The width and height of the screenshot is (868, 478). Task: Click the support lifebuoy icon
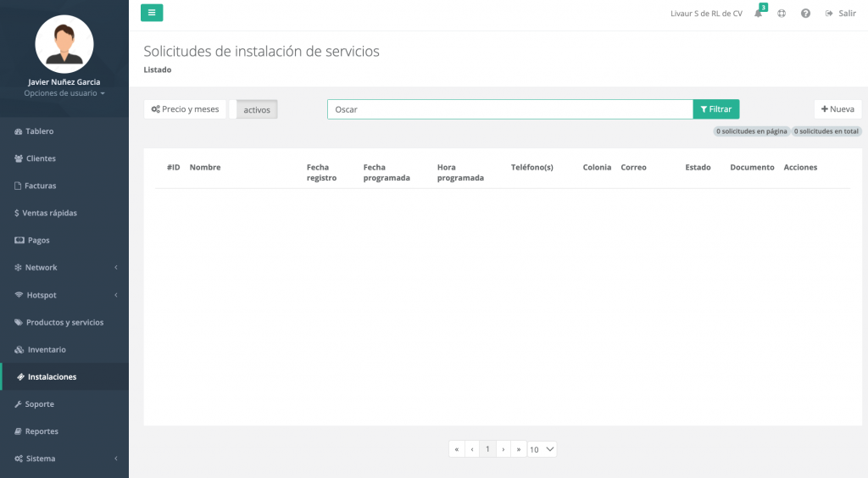tap(782, 14)
